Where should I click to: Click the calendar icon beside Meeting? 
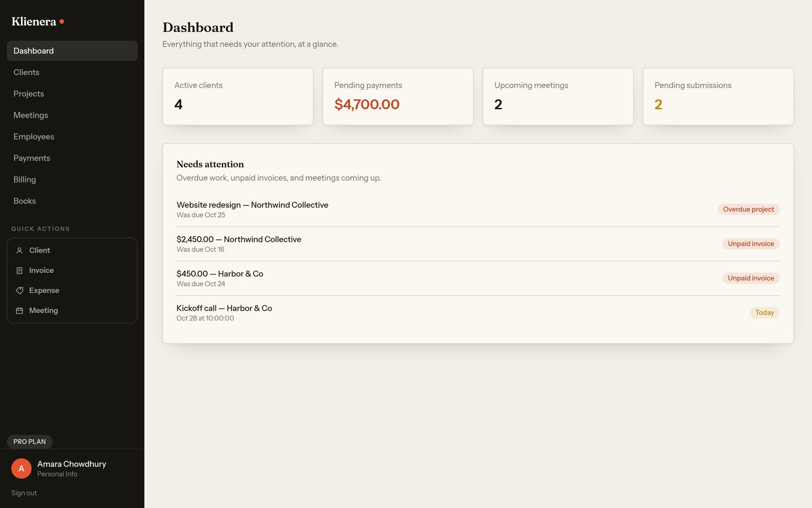(x=19, y=310)
